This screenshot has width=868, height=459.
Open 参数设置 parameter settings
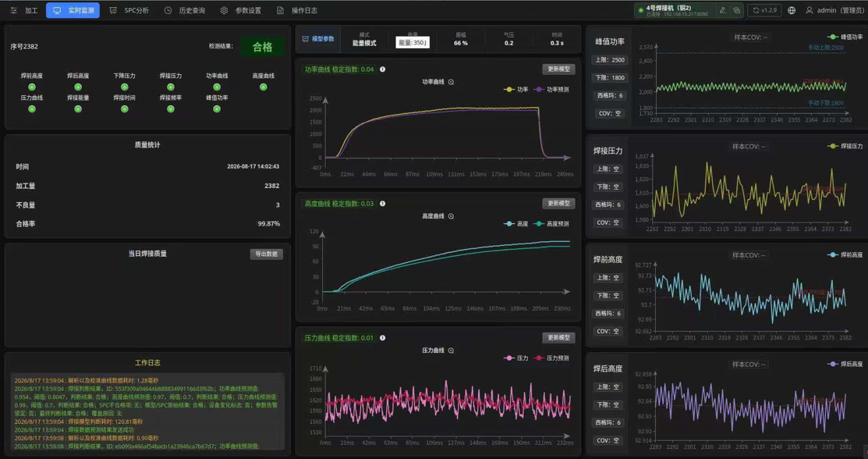[240, 10]
